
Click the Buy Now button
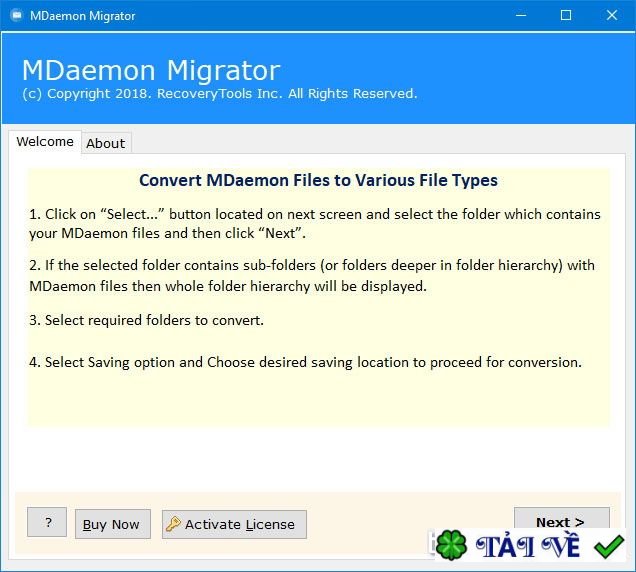tap(113, 524)
